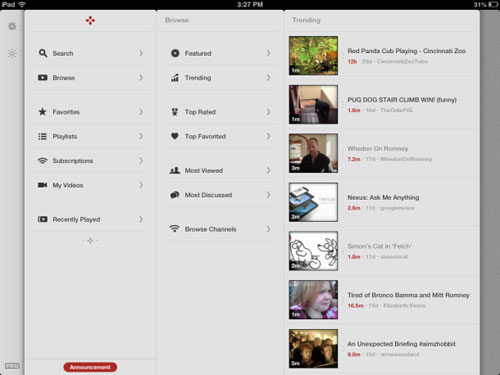Expand Favorites with its chevron
The height and width of the screenshot is (375, 500).
(x=141, y=112)
